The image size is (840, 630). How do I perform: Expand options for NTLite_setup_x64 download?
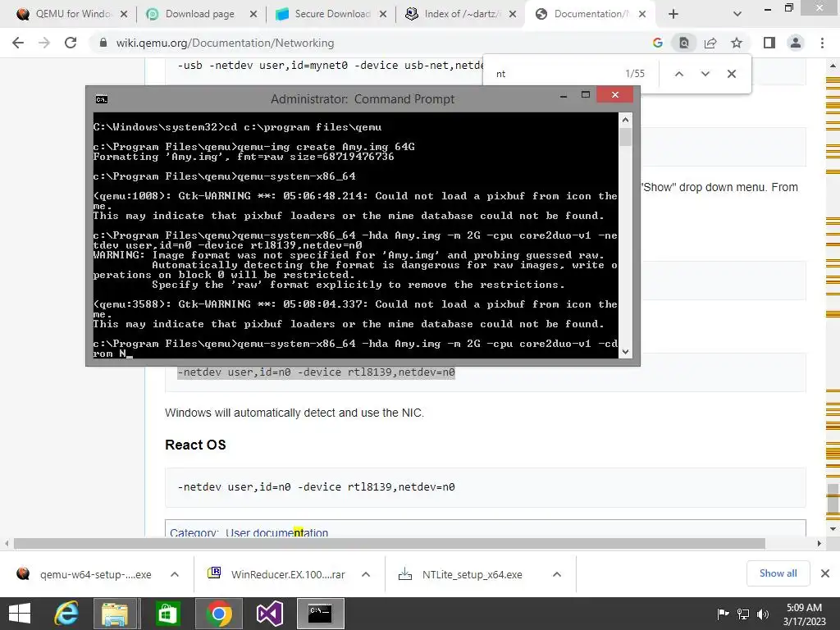557,574
